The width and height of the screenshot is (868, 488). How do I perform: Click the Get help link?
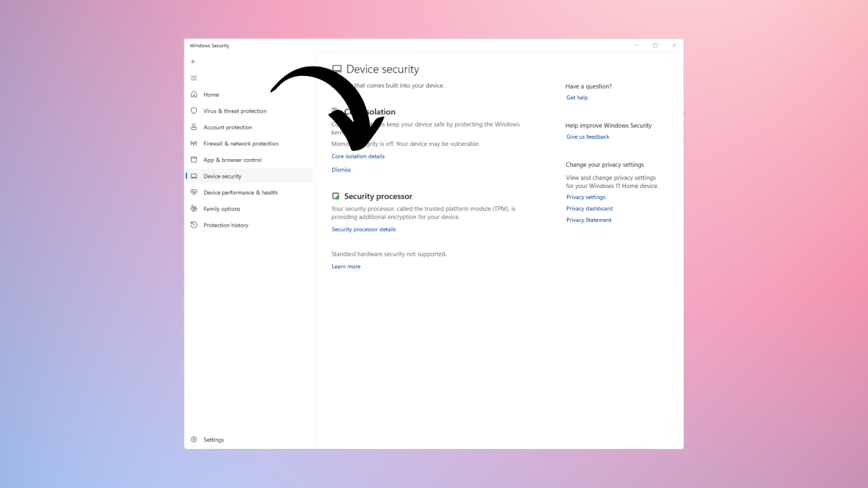[x=577, y=98]
